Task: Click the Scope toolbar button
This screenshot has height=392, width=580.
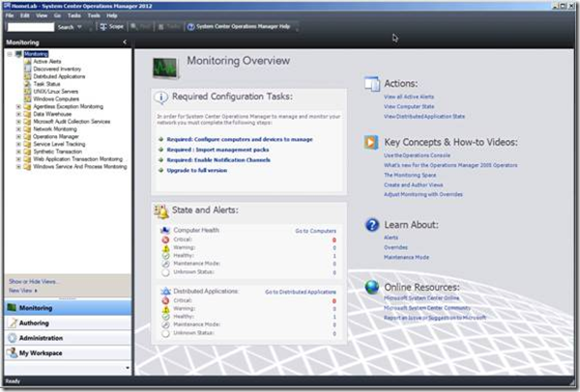Action: tap(111, 27)
